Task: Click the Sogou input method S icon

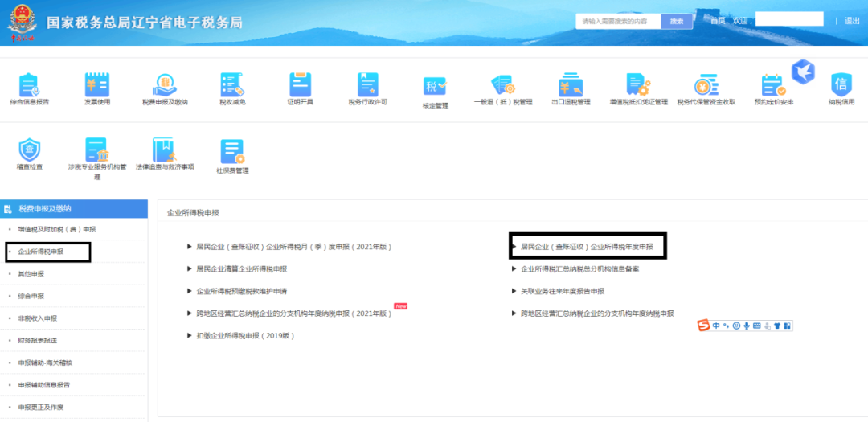Action: pos(704,326)
